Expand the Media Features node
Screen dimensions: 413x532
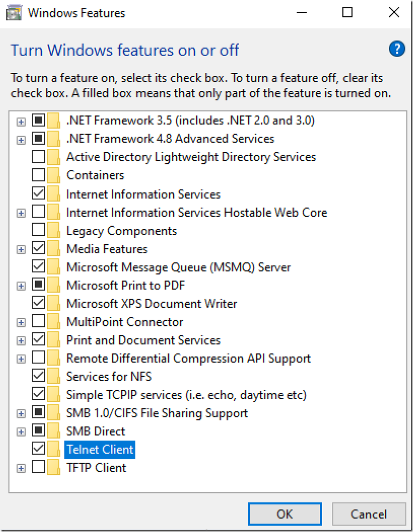[x=21, y=250]
